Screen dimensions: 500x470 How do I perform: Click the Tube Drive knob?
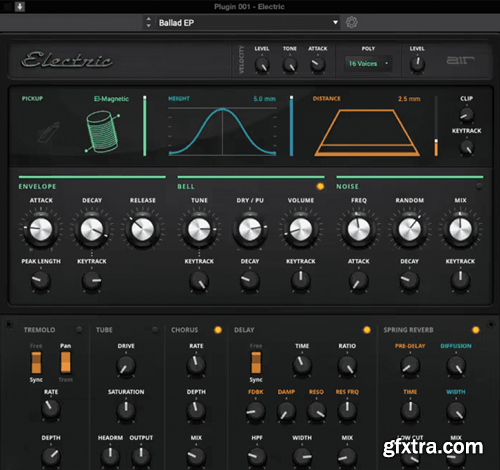pyautogui.click(x=126, y=365)
